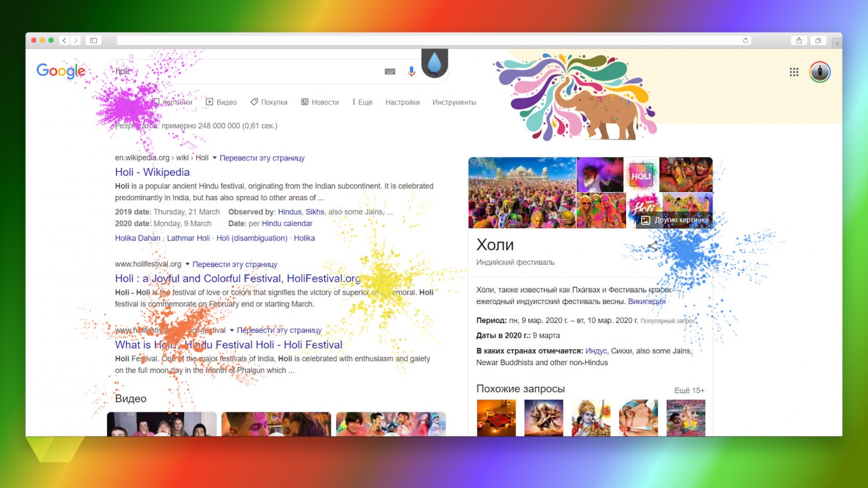This screenshot has width=868, height=488.
Task: Open the Google account avatar
Action: (x=820, y=72)
